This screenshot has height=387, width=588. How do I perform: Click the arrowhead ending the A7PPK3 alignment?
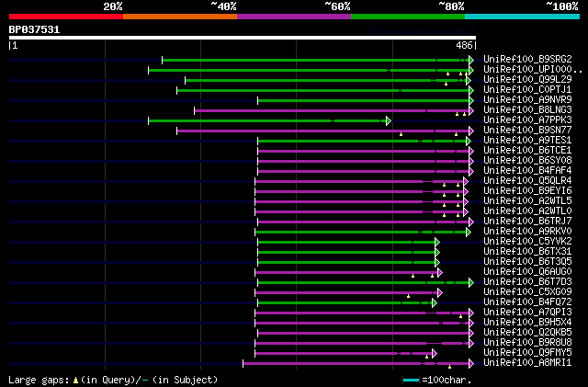pyautogui.click(x=389, y=120)
